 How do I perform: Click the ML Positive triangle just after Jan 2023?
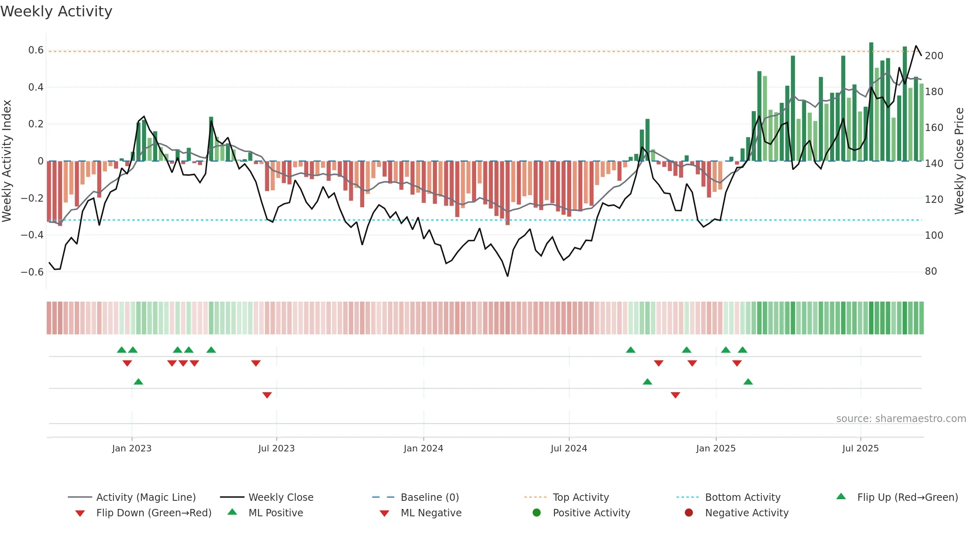[138, 382]
